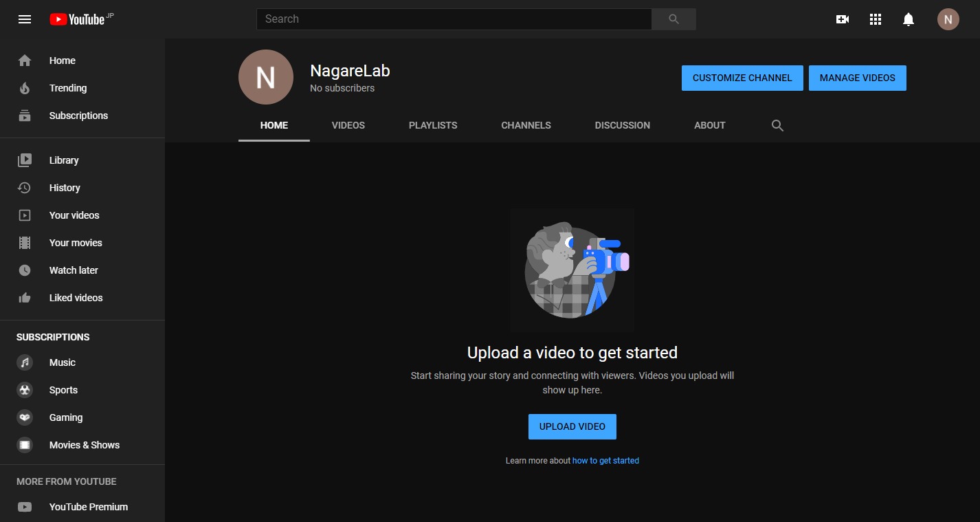Click the UPLOAD VIDEO button
Viewport: 980px width, 522px height.
[572, 426]
